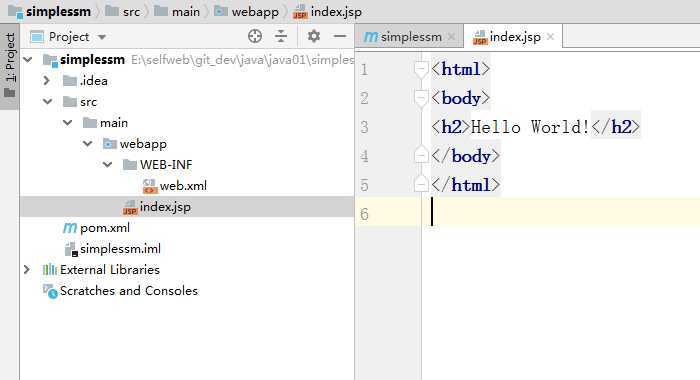Click the WEB-INF folder icon
Image resolution: width=700 pixels, height=380 pixels.
(129, 165)
